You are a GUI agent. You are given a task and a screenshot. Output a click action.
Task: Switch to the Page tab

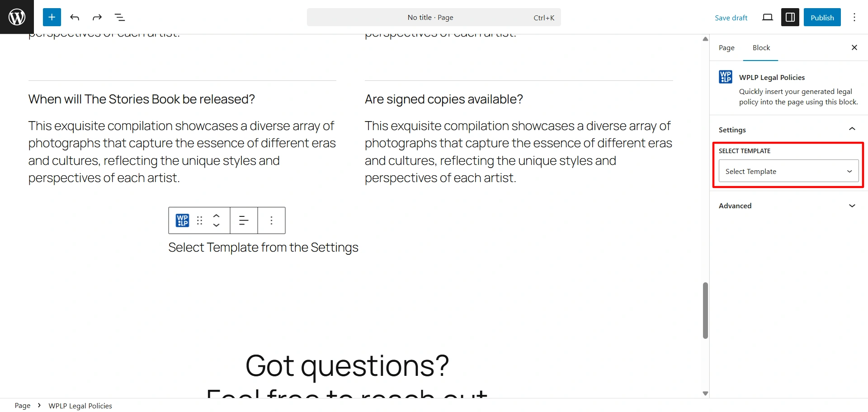point(726,47)
